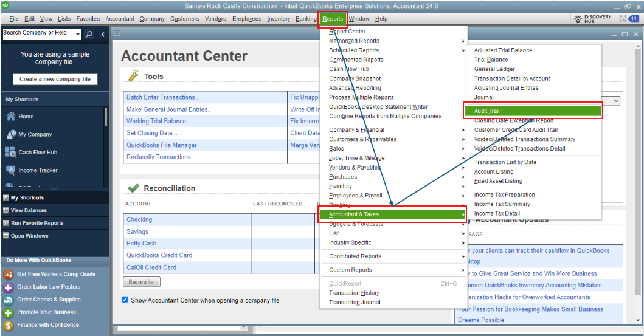Screen dimensions: 644x336
Task: Click the Reconcile button
Action: click(141, 283)
